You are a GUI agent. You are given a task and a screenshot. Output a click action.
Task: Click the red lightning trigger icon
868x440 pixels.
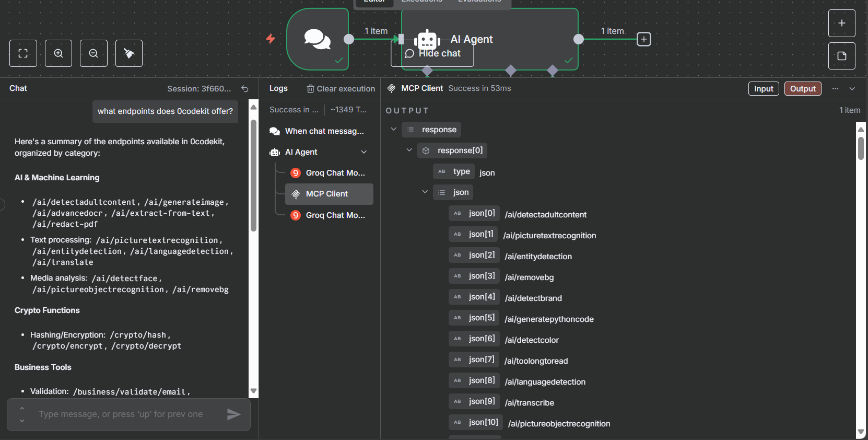coord(271,38)
